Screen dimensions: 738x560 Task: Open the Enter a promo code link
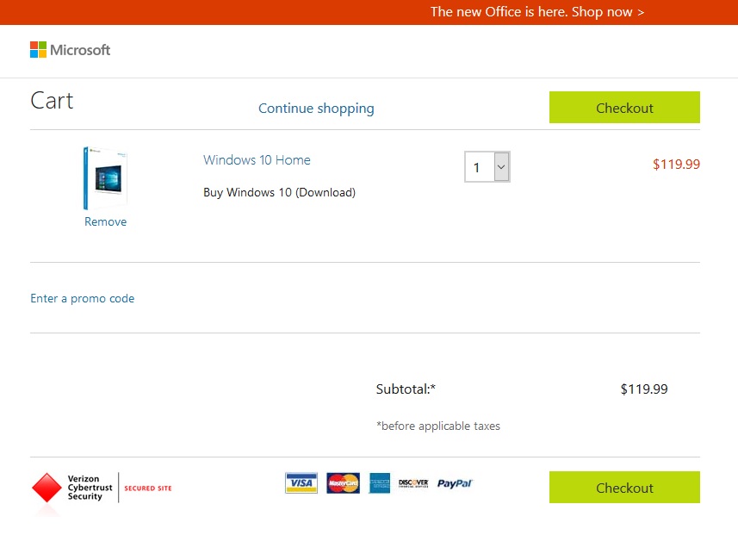point(83,299)
